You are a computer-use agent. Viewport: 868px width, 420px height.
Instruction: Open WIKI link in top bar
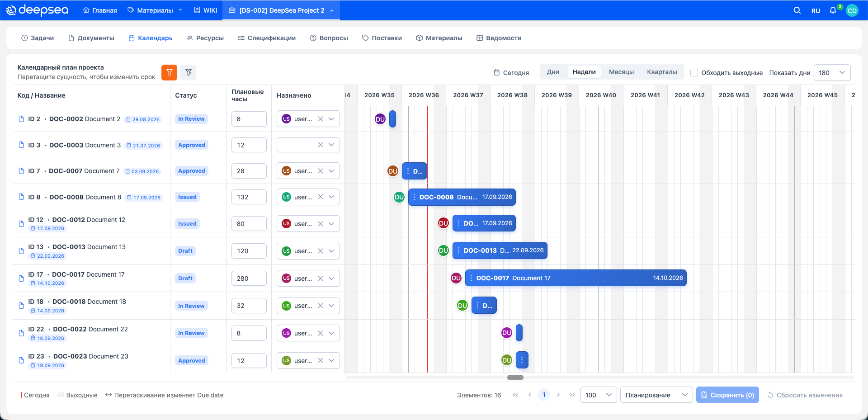(206, 10)
